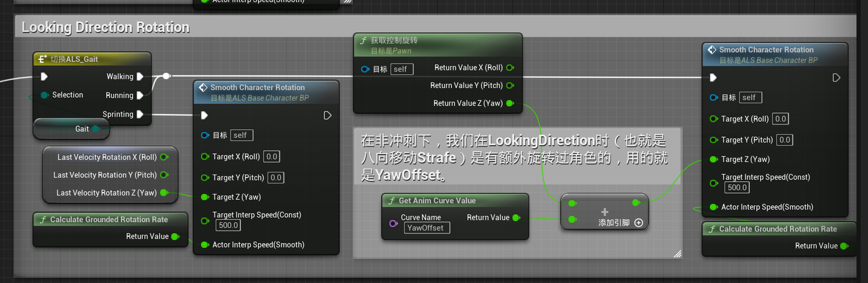868x283 pixels.
Task: Click Target Z (Yaw) pin on left Smooth Character Rotation
Action: click(205, 197)
